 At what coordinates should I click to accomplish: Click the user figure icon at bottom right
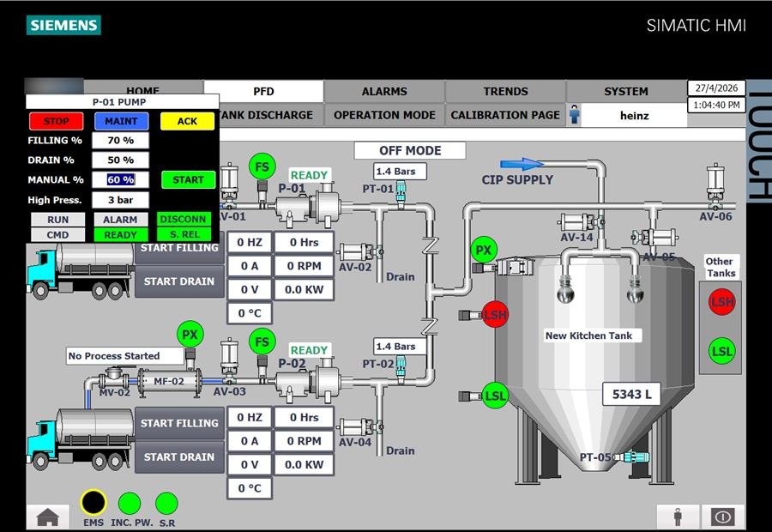(x=678, y=517)
